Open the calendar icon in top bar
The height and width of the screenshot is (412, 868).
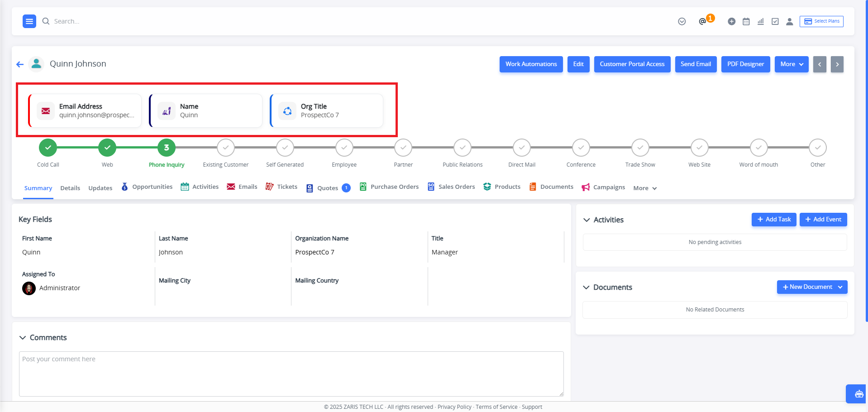coord(746,21)
